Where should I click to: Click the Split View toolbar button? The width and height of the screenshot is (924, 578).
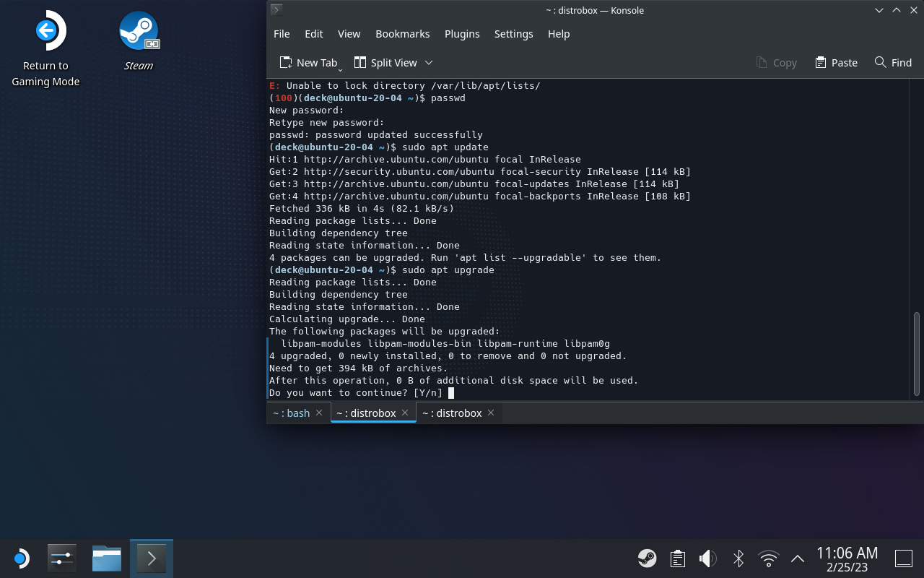coord(385,63)
